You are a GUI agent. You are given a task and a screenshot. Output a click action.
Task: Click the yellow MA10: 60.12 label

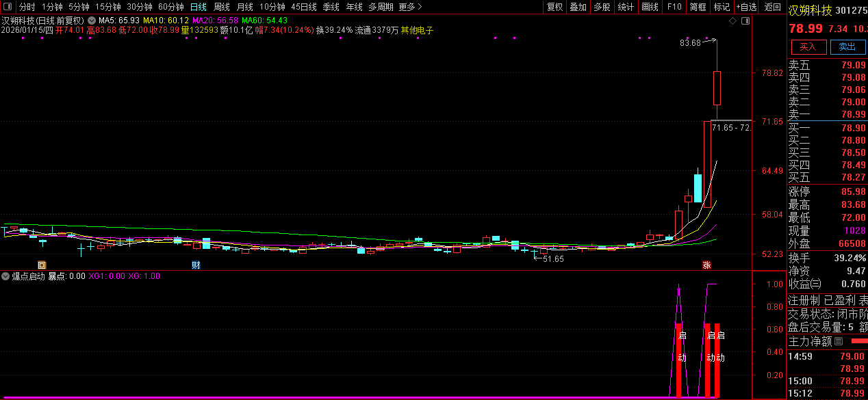pos(166,21)
